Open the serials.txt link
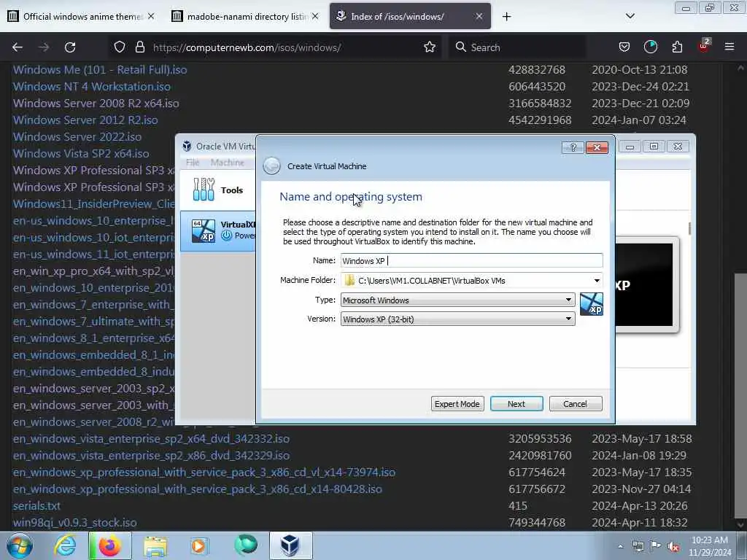This screenshot has height=560, width=747. (36, 506)
